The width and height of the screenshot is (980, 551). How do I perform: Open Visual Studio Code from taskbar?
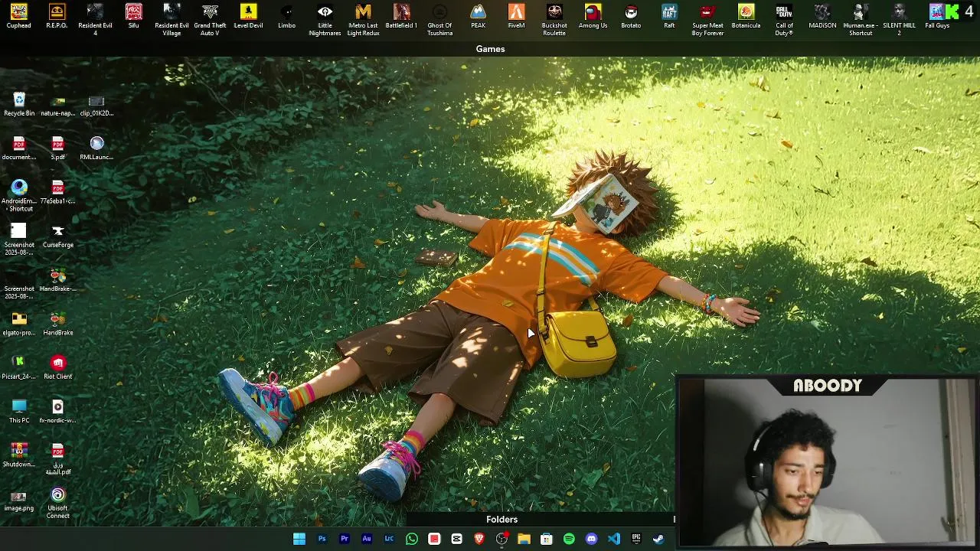point(614,539)
